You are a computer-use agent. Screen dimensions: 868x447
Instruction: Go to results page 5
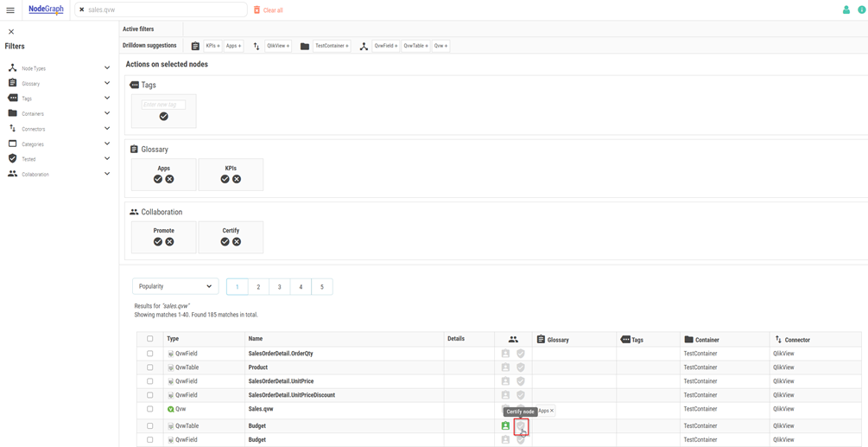coord(322,287)
